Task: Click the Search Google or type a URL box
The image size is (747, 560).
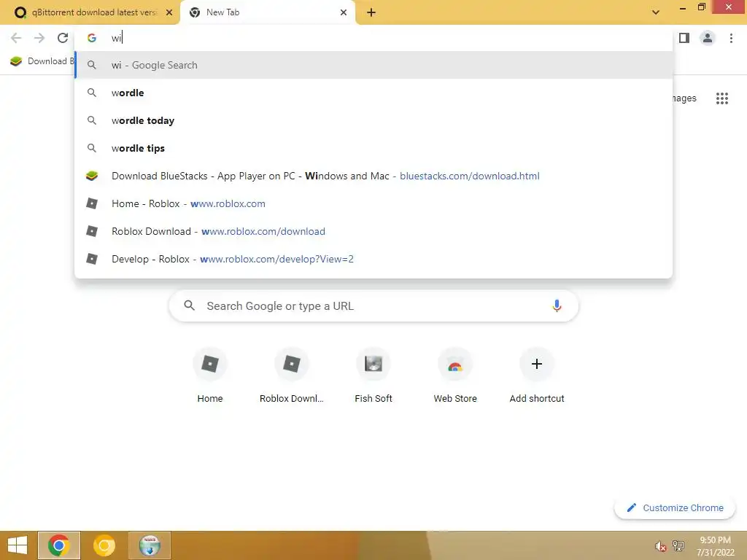Action: click(x=373, y=306)
